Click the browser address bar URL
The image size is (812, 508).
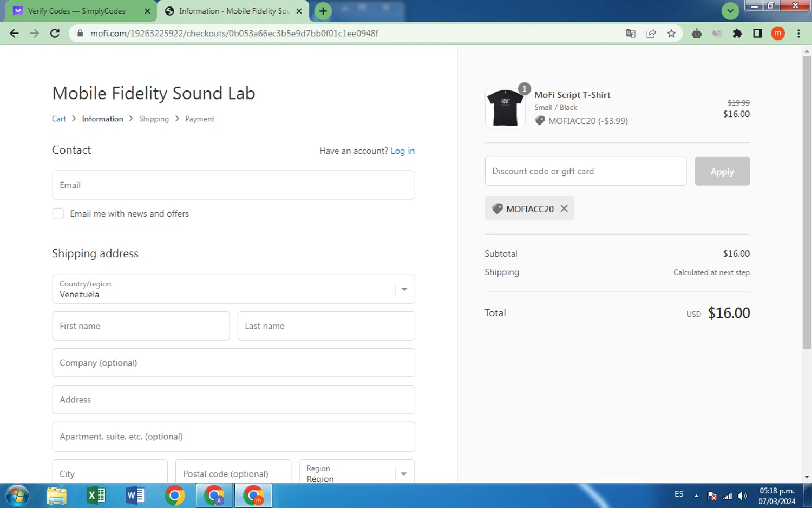234,34
